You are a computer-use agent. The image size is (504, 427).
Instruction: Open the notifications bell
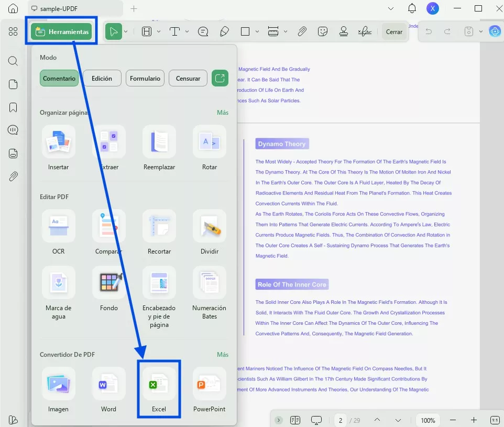coord(412,8)
